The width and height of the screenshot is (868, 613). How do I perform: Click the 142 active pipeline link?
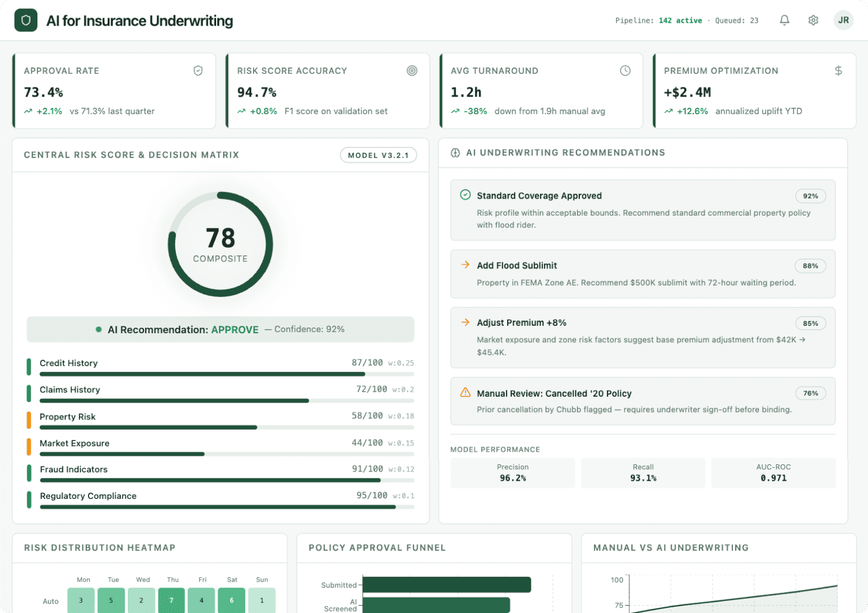(x=680, y=20)
